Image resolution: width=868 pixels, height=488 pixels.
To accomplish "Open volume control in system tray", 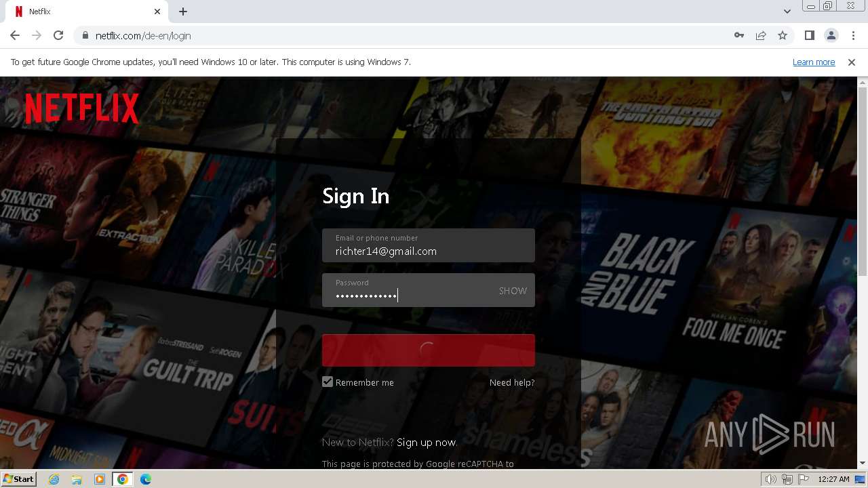I will pos(770,479).
